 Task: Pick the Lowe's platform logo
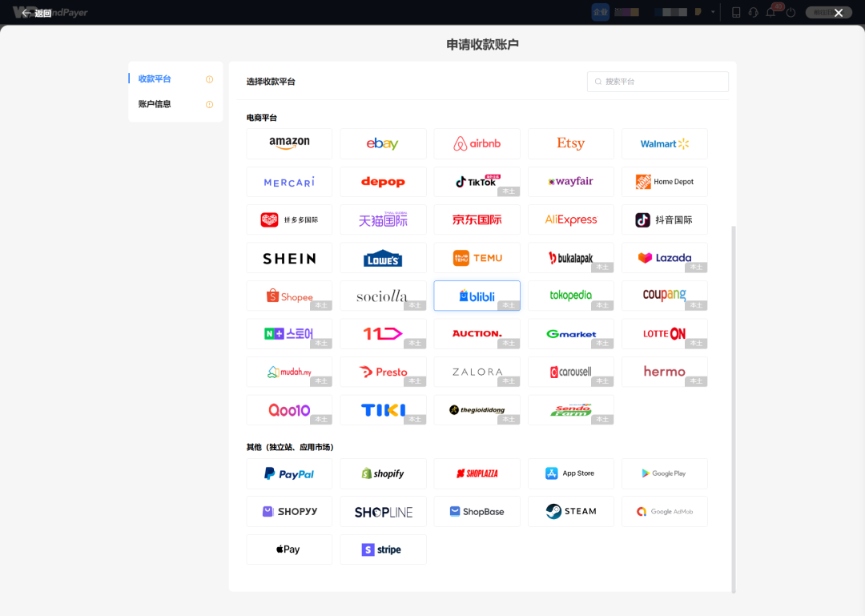click(383, 258)
